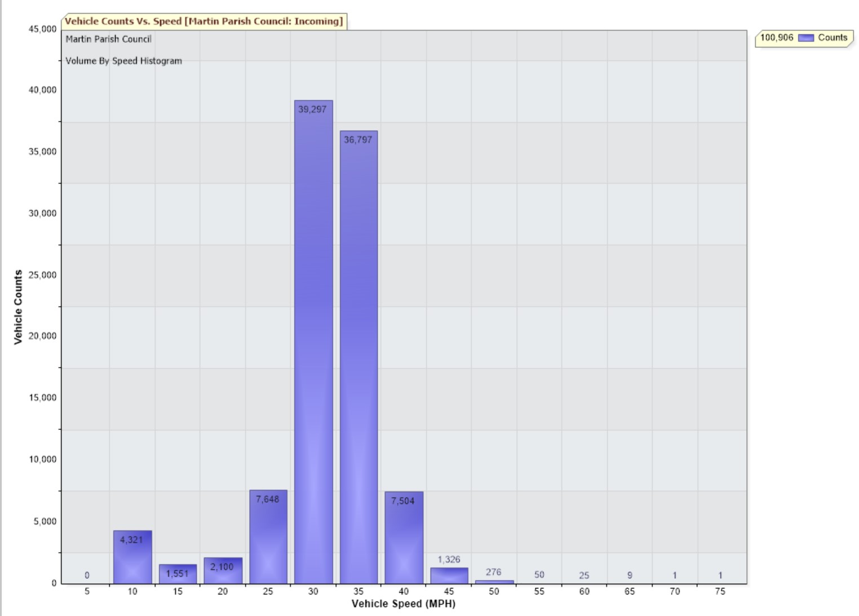Viewport: 859px width, 616px height.
Task: Select the 45 MPH bar labeled 1,326
Action: point(449,575)
